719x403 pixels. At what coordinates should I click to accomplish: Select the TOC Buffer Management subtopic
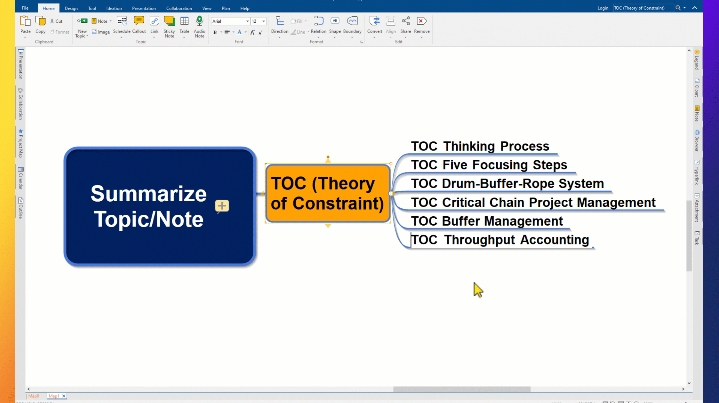click(x=487, y=221)
